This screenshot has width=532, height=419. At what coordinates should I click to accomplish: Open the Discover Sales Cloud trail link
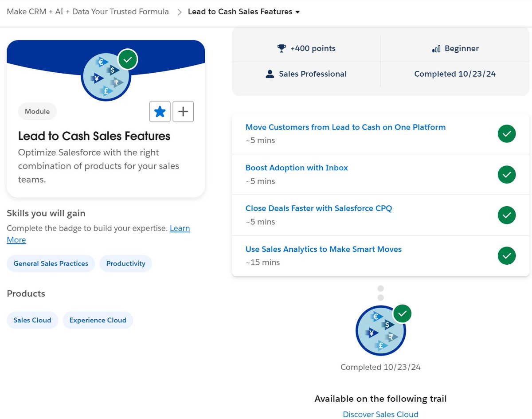click(x=380, y=414)
